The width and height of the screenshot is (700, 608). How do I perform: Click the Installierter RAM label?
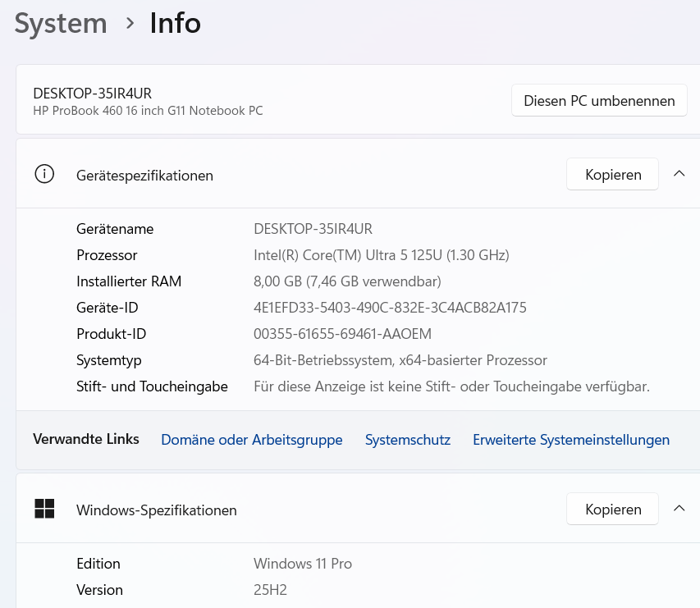(129, 281)
